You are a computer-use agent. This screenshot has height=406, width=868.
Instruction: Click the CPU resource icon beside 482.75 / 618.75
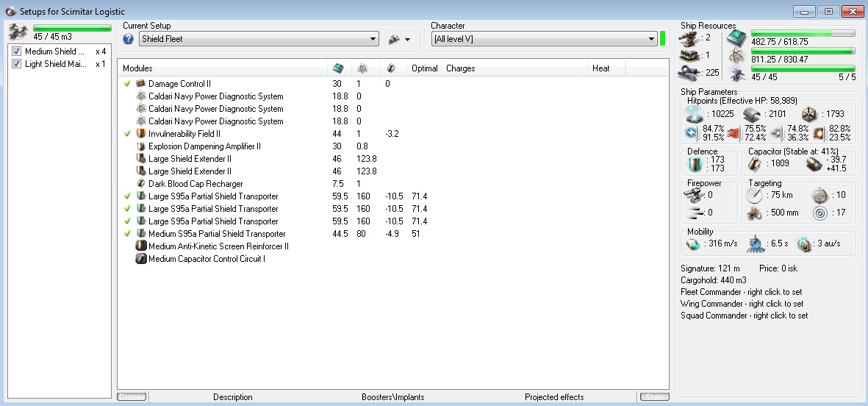coord(736,38)
